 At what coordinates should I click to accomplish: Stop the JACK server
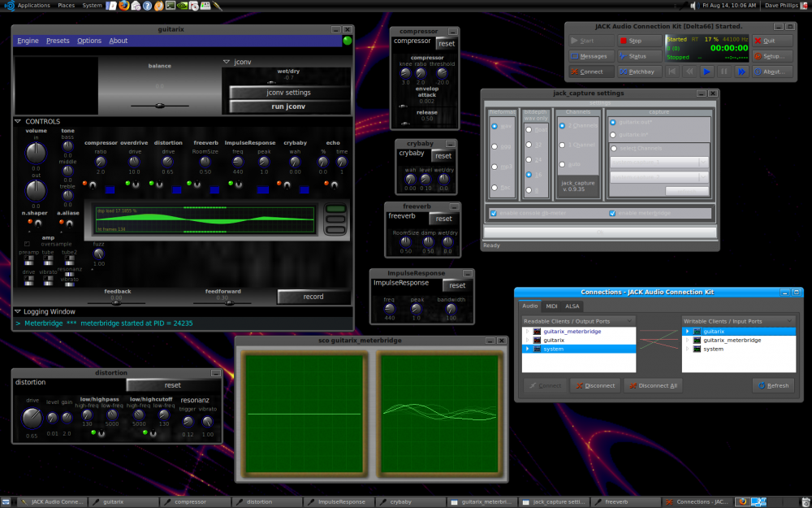click(640, 41)
